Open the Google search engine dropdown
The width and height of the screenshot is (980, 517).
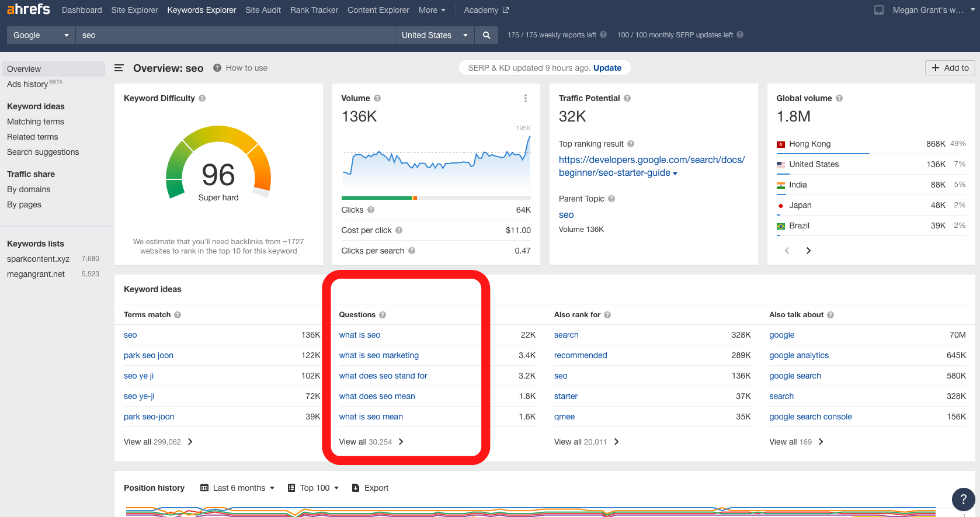pyautogui.click(x=41, y=35)
